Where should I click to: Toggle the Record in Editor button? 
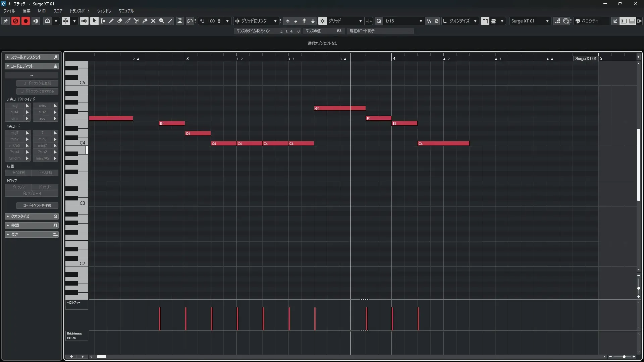pyautogui.click(x=25, y=21)
